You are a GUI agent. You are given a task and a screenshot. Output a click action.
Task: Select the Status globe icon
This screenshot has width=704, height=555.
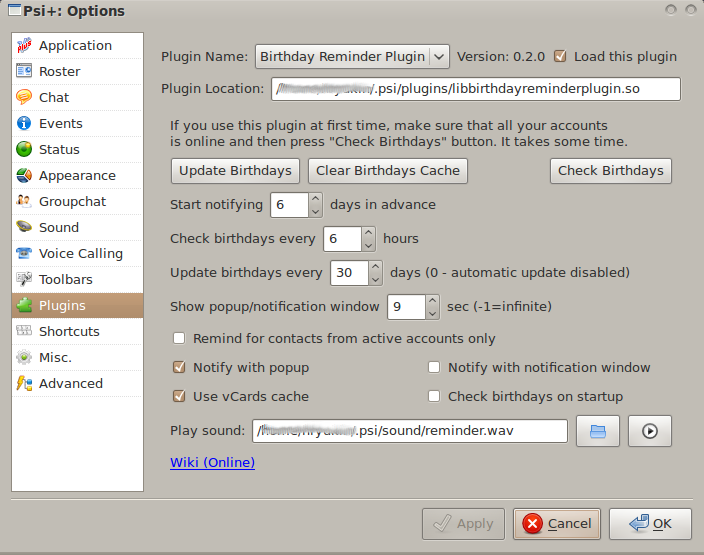click(24, 149)
